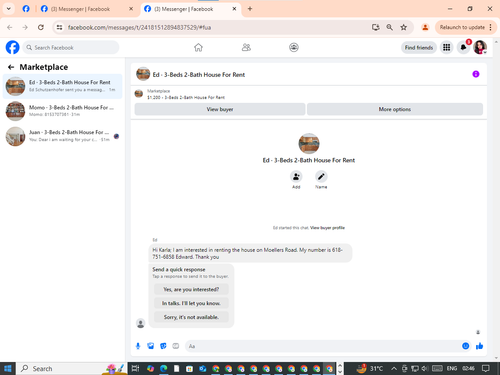
Task: Open the Windows Start menu
Action: pos(8,368)
